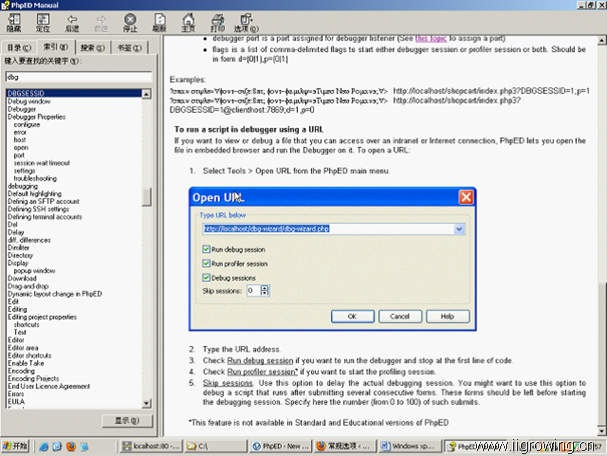607x456 pixels.
Task: Click the keyword input field containing dbg
Action: 79,77
